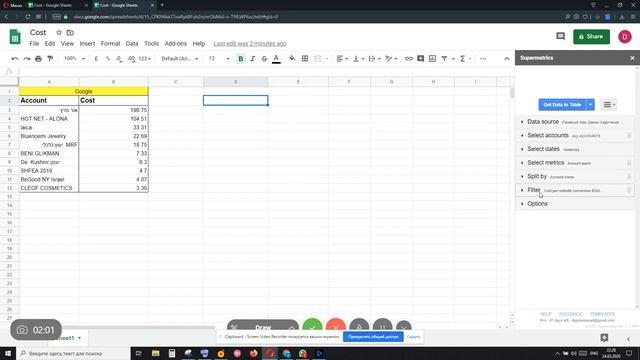Open the vertical align dropdown
This screenshot has width=640, height=360.
358,59
